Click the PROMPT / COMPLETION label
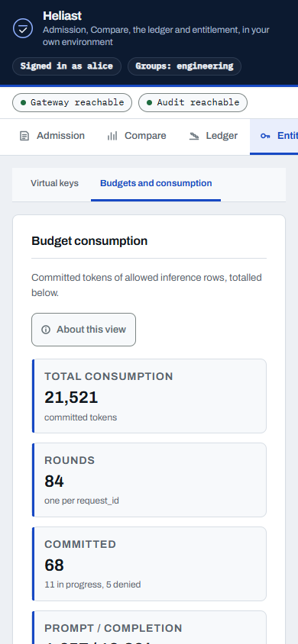298x644 pixels. pyautogui.click(x=113, y=628)
